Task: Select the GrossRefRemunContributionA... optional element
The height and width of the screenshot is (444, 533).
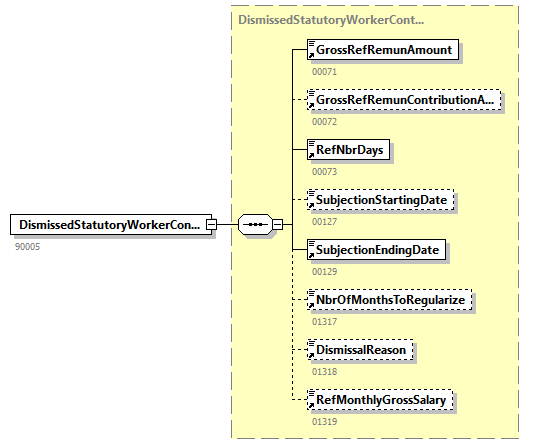Action: click(404, 100)
